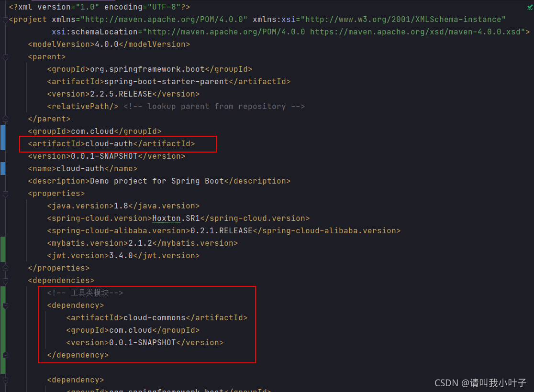Screen dimensions: 534x392
Task: Click java.version 1.8 property
Action: 123,206
